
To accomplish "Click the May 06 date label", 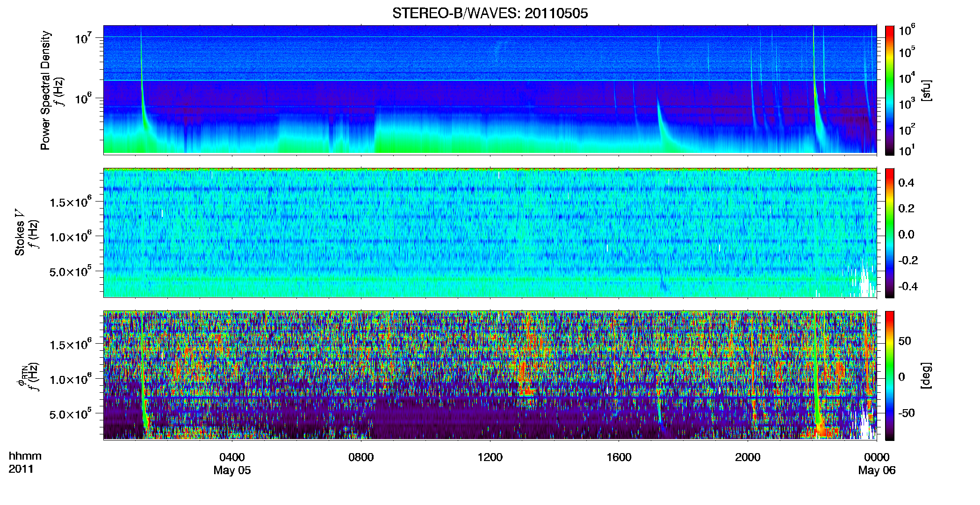I will click(877, 470).
